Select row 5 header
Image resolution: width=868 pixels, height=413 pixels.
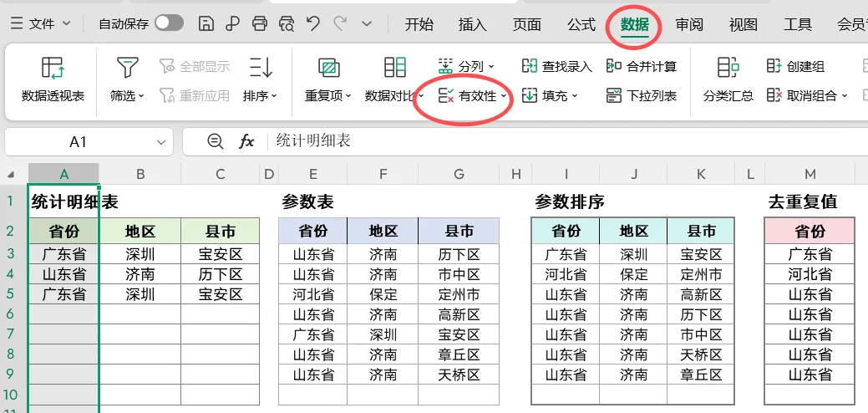click(x=11, y=293)
